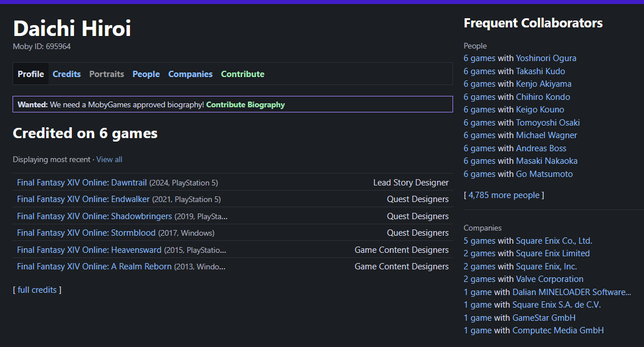Go to the Companies tab

[x=190, y=74]
